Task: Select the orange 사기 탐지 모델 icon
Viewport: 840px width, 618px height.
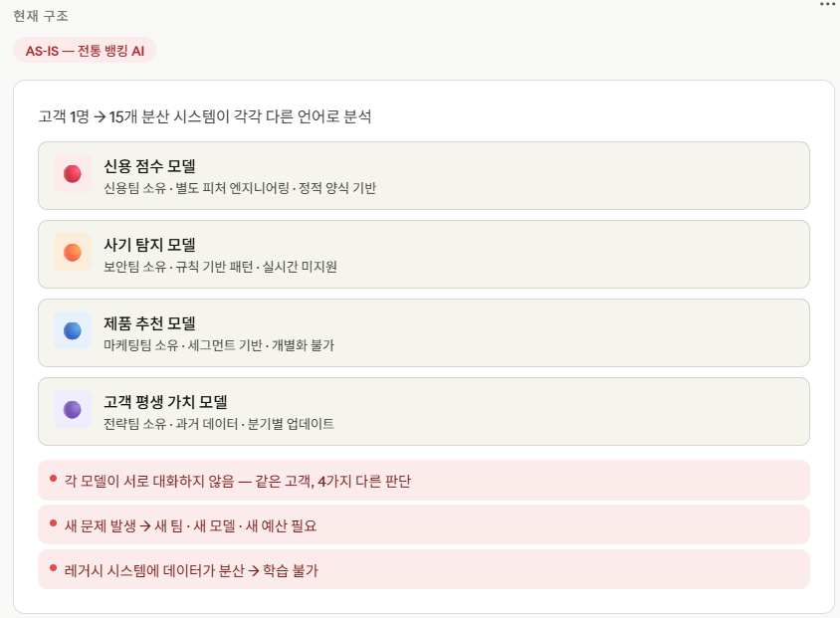Action: (x=71, y=254)
